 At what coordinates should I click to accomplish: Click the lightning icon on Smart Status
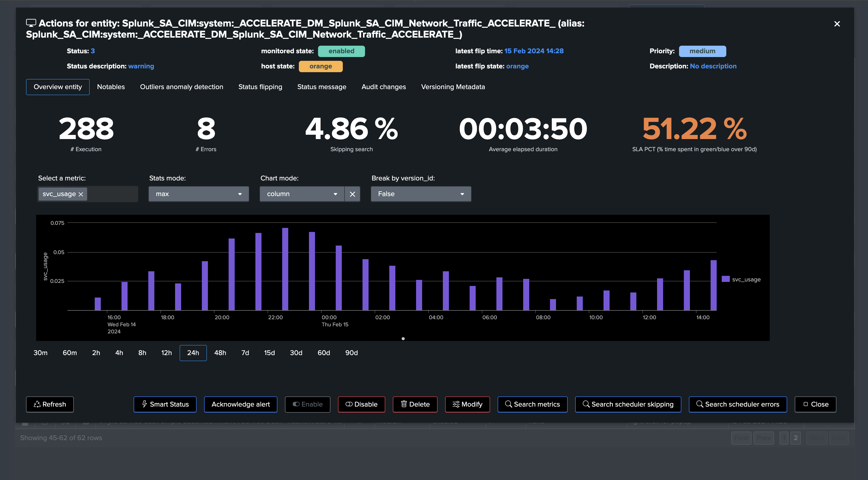point(144,404)
